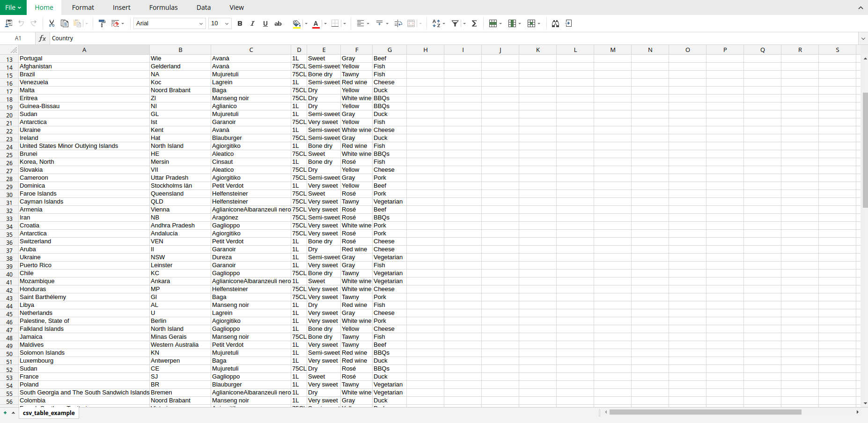Toggle strikethrough formatting
This screenshot has height=423, width=868.
(278, 23)
